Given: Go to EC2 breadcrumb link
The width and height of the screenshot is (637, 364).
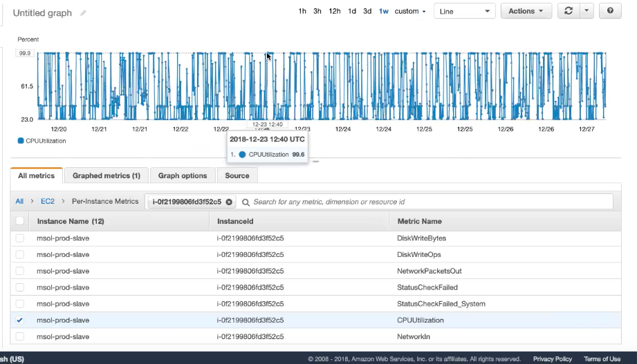Looking at the screenshot, I should [x=47, y=202].
